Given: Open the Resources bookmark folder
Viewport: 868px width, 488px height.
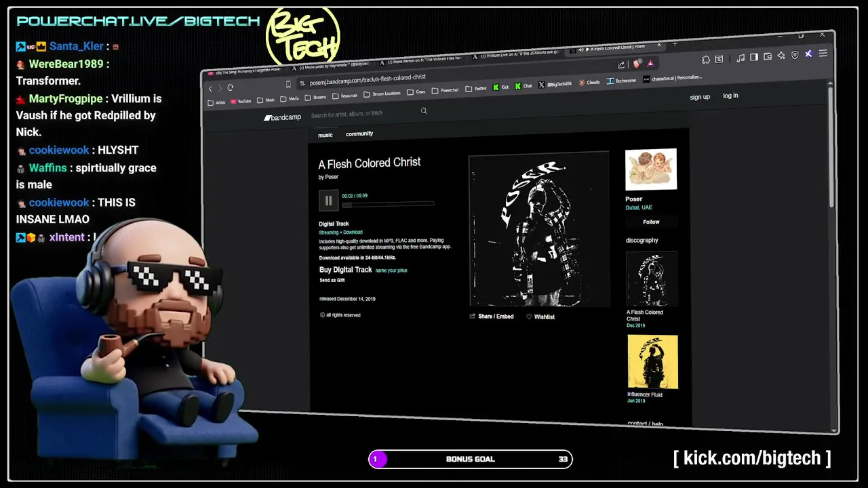Looking at the screenshot, I should (x=345, y=96).
